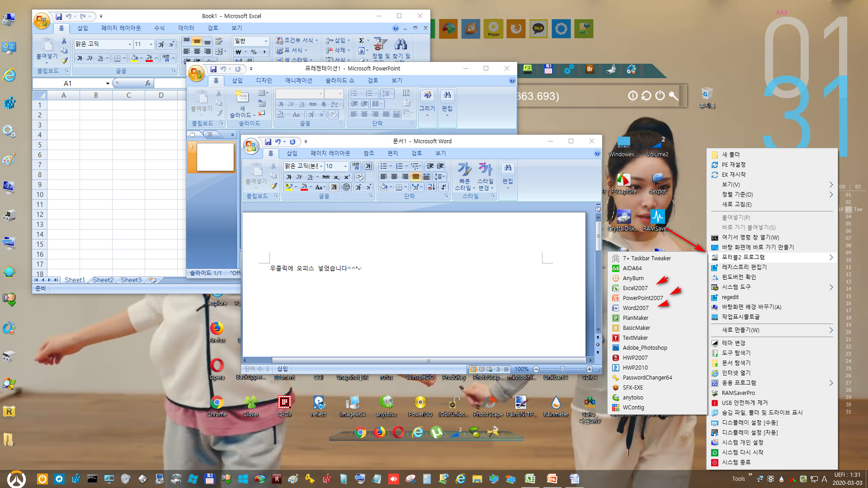The height and width of the screenshot is (488, 868).
Task: Click the Word help question mark icon
Action: click(597, 154)
